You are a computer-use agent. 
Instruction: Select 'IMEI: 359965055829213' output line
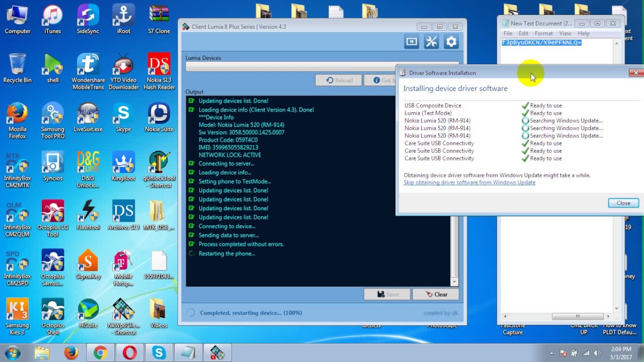(x=228, y=147)
